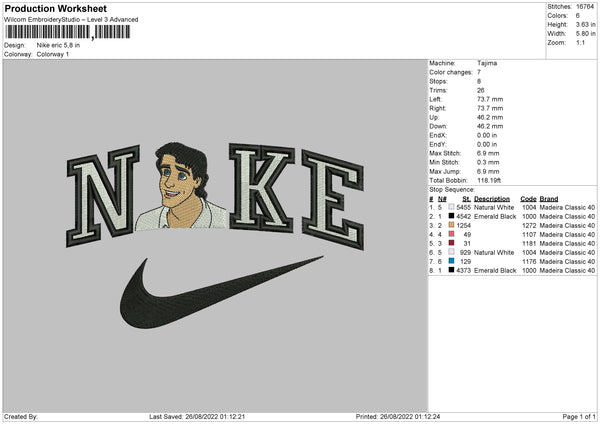
Task: Pick the blue swatch for code 1176
Action: point(452,261)
